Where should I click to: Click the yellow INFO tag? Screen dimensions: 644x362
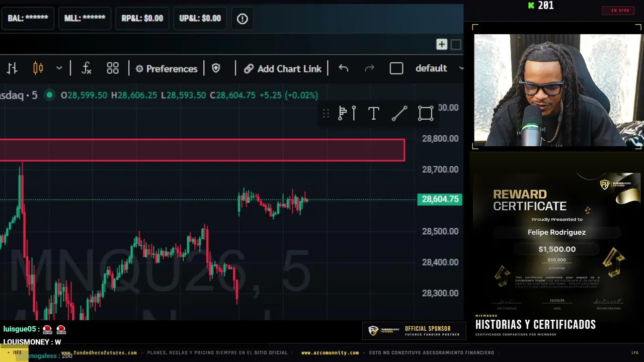tap(15, 353)
